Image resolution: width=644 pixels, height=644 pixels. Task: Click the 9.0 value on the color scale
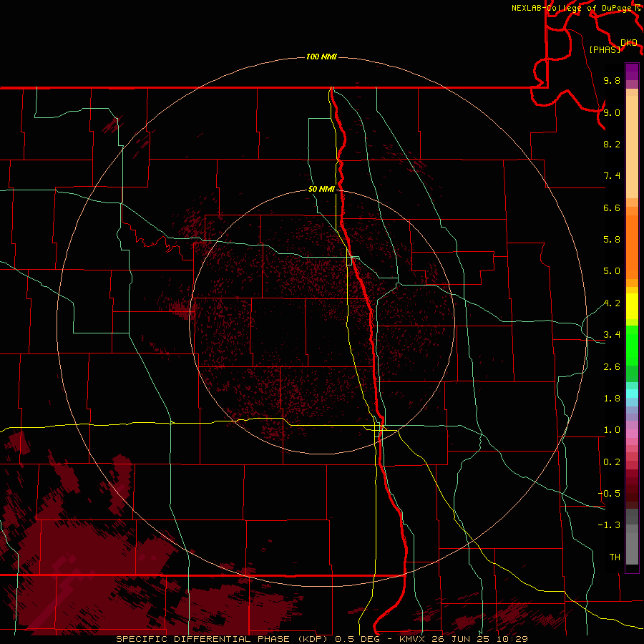click(x=612, y=112)
